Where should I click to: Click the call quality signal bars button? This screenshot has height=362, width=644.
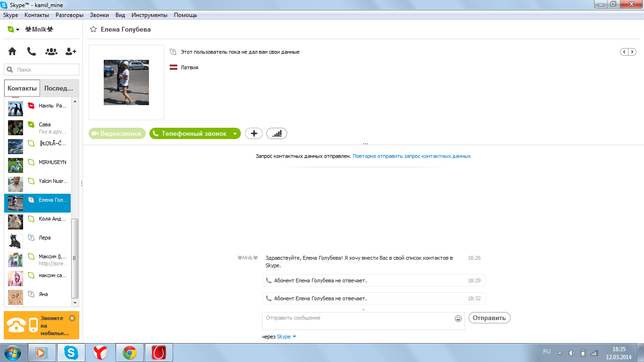[277, 133]
